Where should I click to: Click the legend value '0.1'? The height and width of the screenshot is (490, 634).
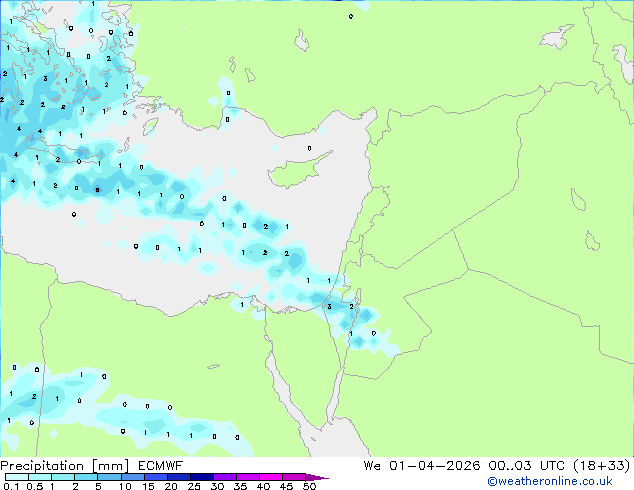(x=11, y=486)
